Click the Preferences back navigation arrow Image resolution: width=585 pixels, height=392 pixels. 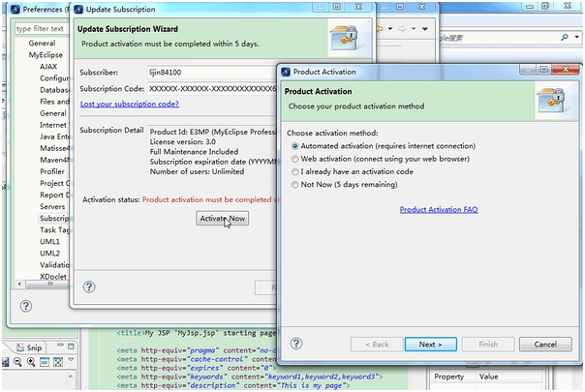pos(380,29)
